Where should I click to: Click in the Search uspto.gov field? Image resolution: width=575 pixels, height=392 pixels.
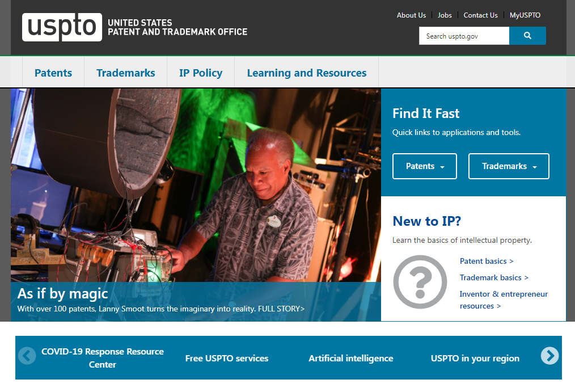(464, 36)
